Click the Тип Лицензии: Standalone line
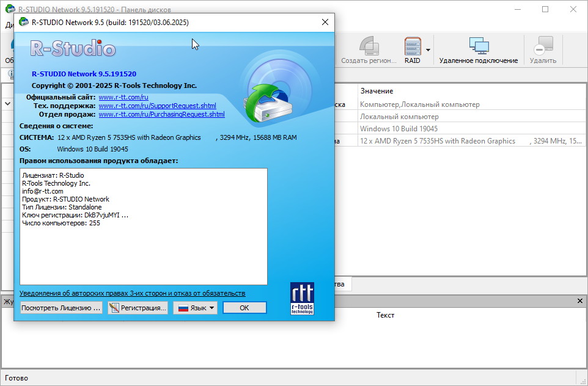Image resolution: width=588 pixels, height=386 pixels. pos(62,207)
